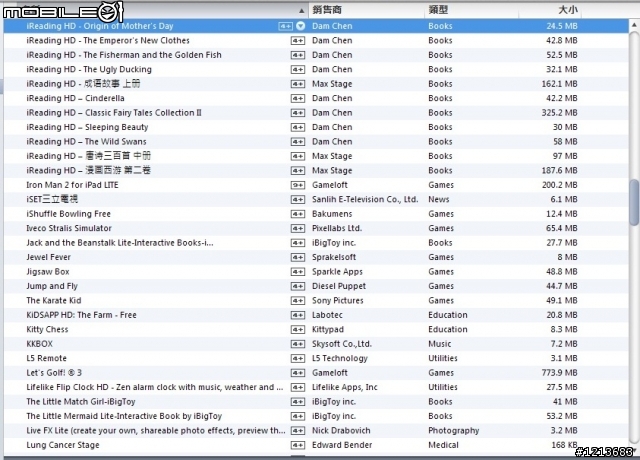The height and width of the screenshot is (460, 640).
Task: Click the 325.2 MB size value
Action: (559, 113)
